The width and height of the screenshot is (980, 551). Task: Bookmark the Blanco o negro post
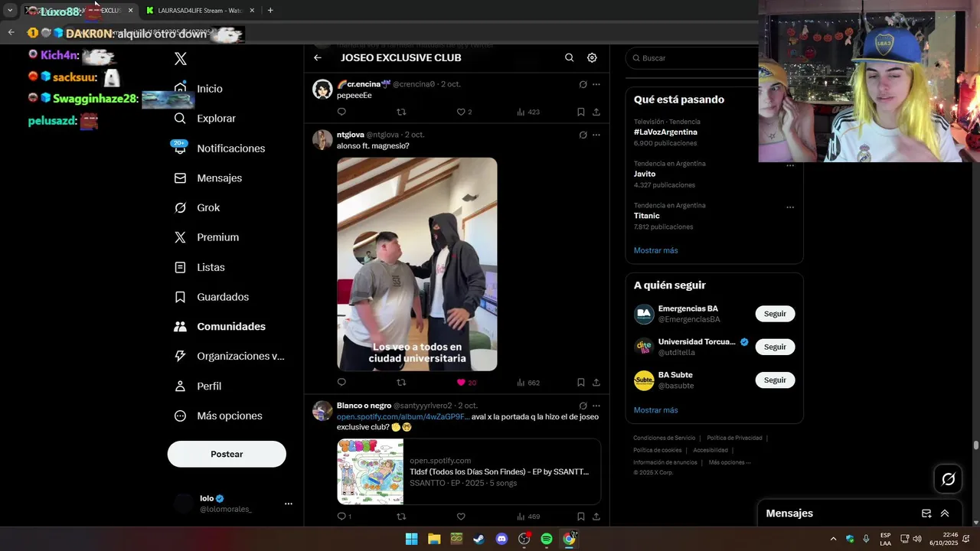[x=581, y=517]
